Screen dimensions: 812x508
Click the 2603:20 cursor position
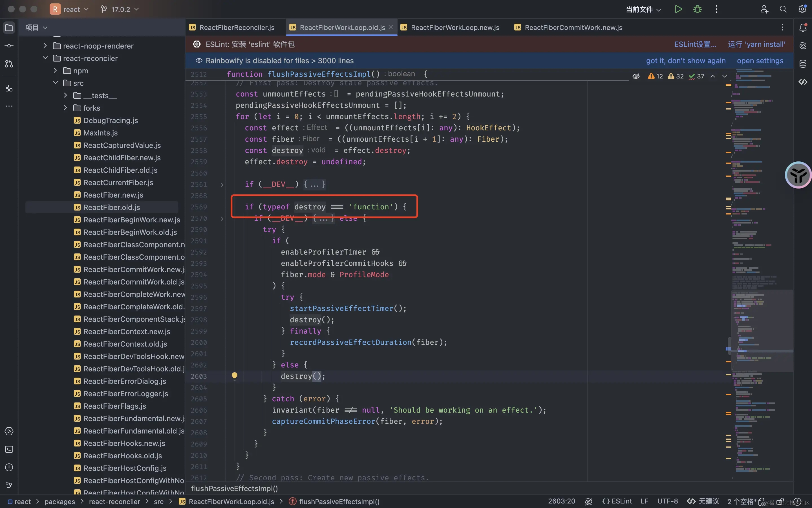click(561, 501)
